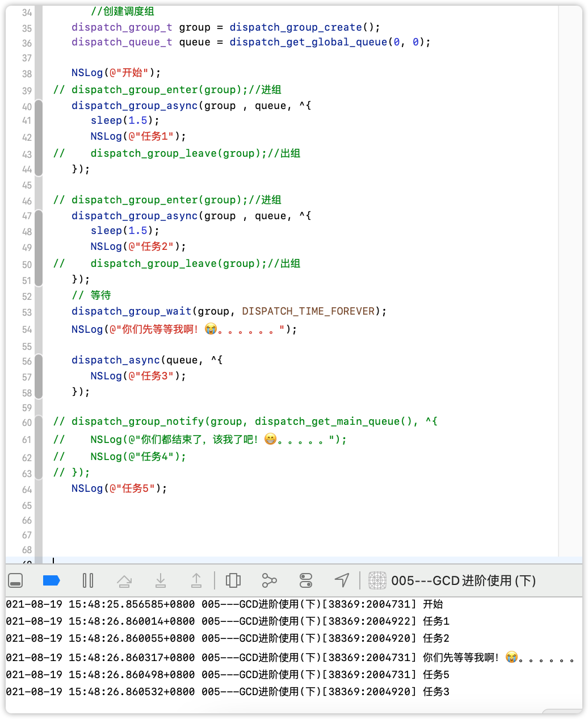Collapse code ribbon beside line 60
This screenshot has height=719, width=588.
click(x=39, y=447)
